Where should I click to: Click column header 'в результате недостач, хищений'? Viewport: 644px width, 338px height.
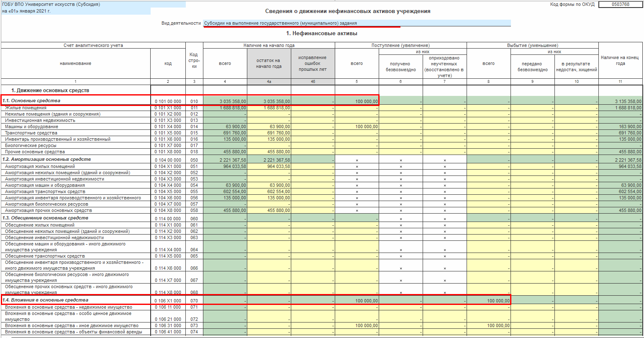click(x=577, y=67)
